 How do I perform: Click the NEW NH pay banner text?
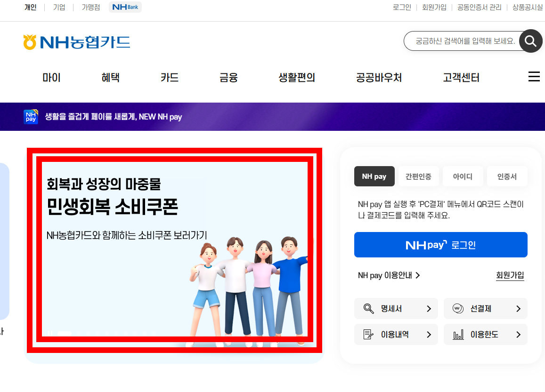pyautogui.click(x=114, y=117)
